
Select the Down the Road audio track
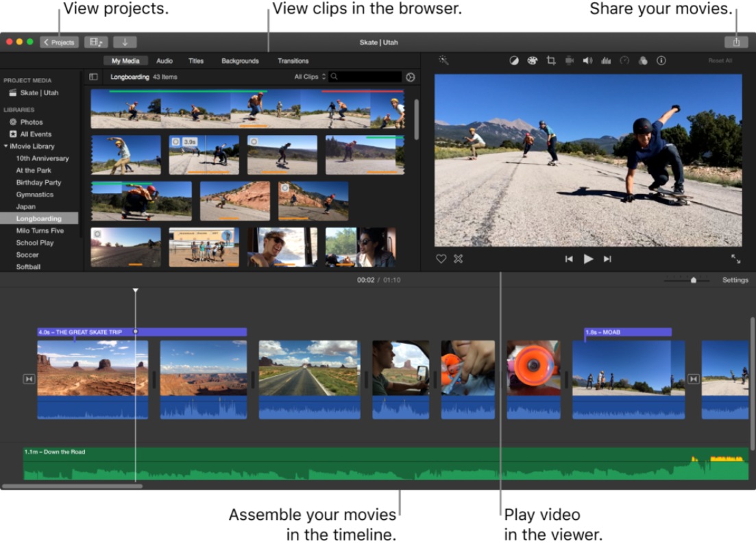(386, 464)
